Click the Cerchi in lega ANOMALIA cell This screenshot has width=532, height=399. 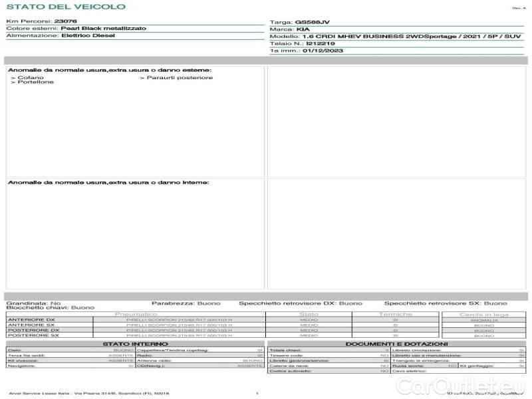pyautogui.click(x=483, y=320)
